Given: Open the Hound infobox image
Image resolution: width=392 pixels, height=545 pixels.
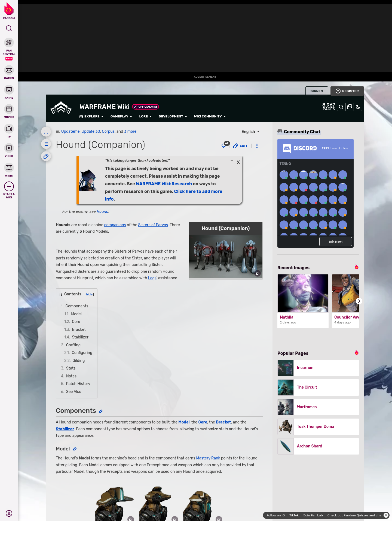Looking at the screenshot, I should tap(225, 256).
